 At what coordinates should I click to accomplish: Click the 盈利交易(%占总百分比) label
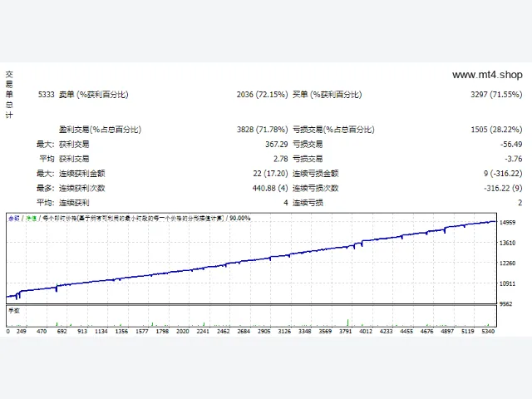tap(100, 130)
